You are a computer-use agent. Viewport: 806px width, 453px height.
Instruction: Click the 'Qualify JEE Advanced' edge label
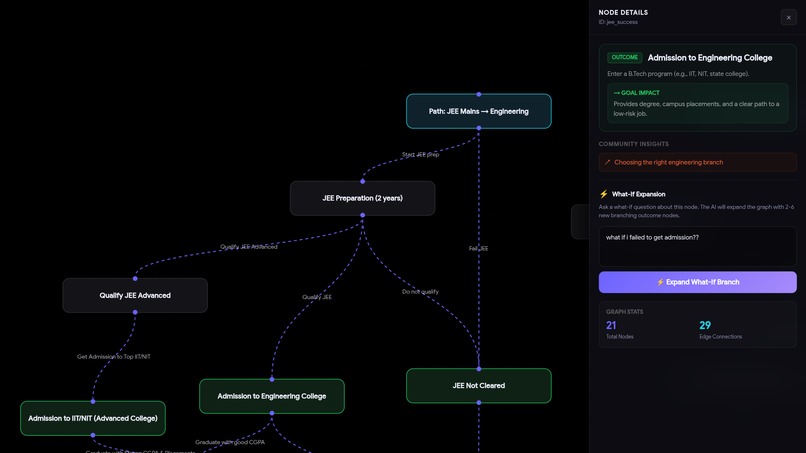249,247
